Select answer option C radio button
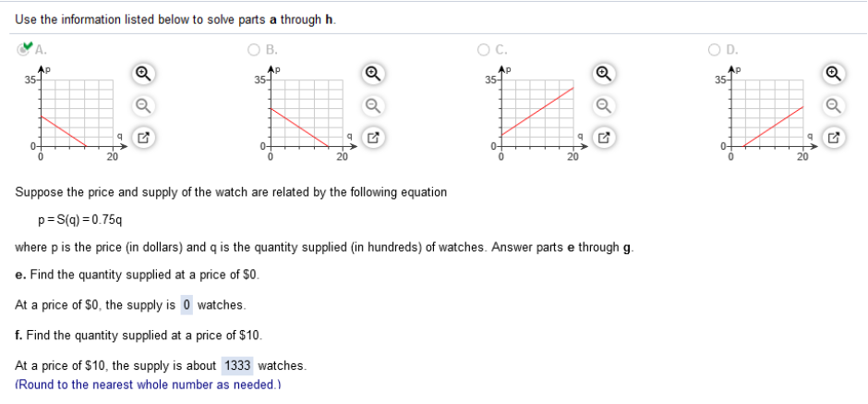 [483, 50]
